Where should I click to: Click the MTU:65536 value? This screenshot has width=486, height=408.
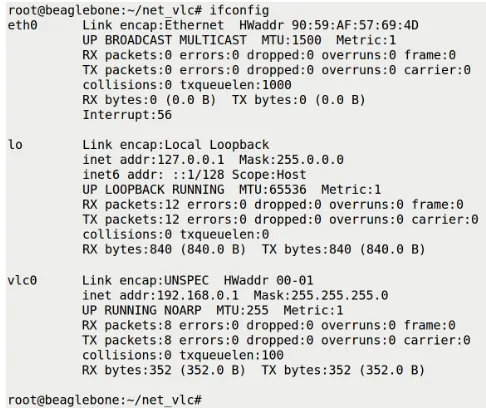(272, 190)
